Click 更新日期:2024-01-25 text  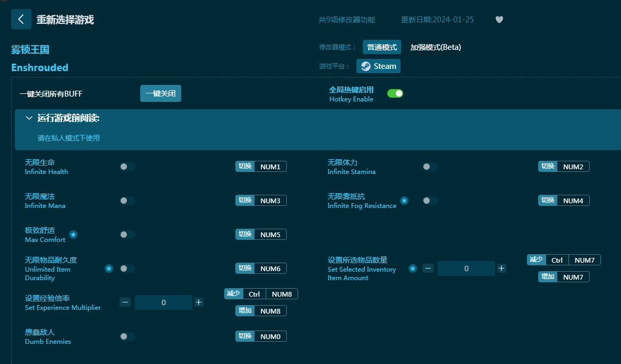[x=437, y=20]
